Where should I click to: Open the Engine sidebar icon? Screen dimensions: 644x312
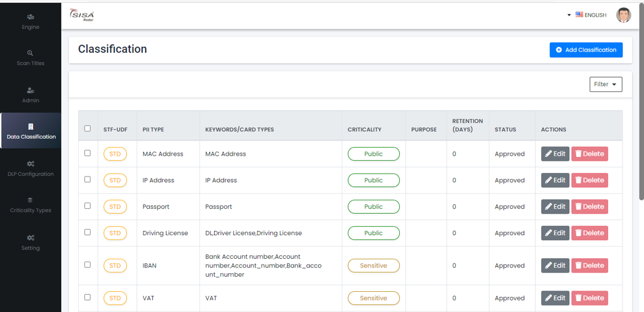click(31, 17)
